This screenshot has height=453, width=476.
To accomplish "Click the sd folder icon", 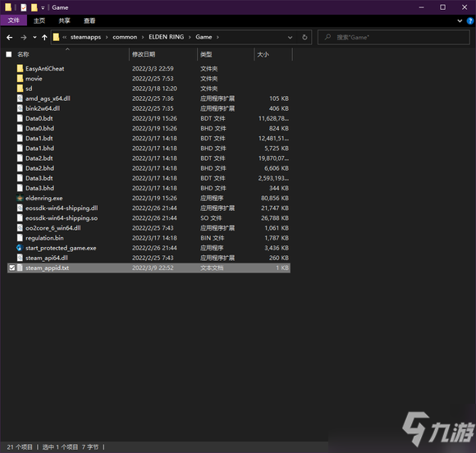I will (20, 89).
